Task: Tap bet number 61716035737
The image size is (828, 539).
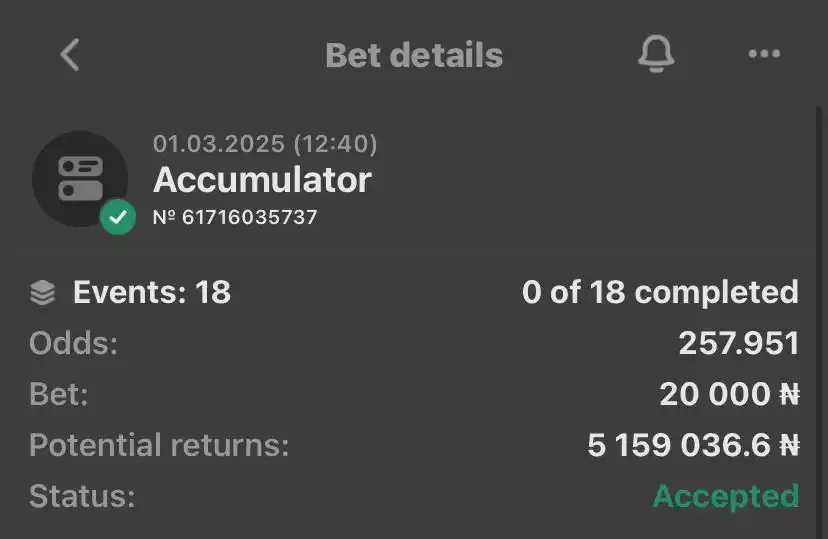Action: [235, 217]
